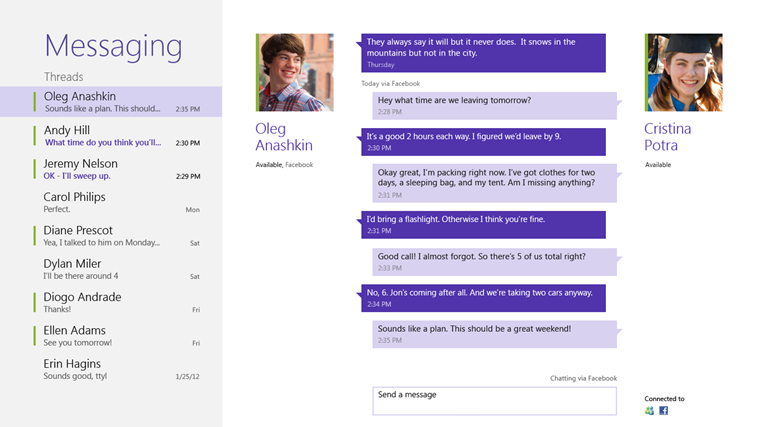This screenshot has width=759, height=427.
Task: Click the 'Sounds like a plan' message at 2:35 PM in the chat
Action: click(x=494, y=334)
